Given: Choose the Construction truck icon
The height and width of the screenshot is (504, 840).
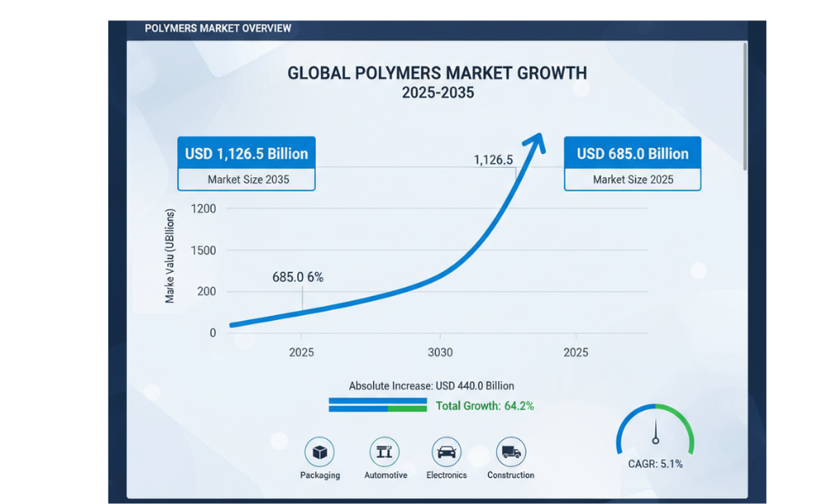Looking at the screenshot, I should tap(511, 452).
